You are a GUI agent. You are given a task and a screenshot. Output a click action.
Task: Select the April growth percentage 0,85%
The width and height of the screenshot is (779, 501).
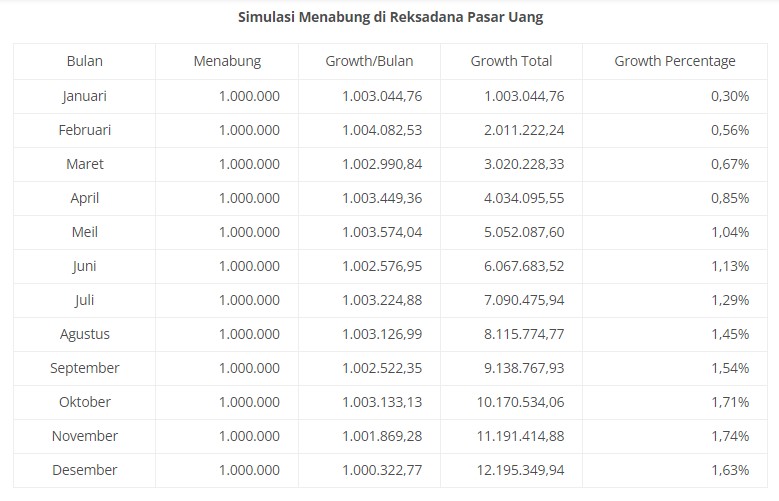click(x=730, y=198)
